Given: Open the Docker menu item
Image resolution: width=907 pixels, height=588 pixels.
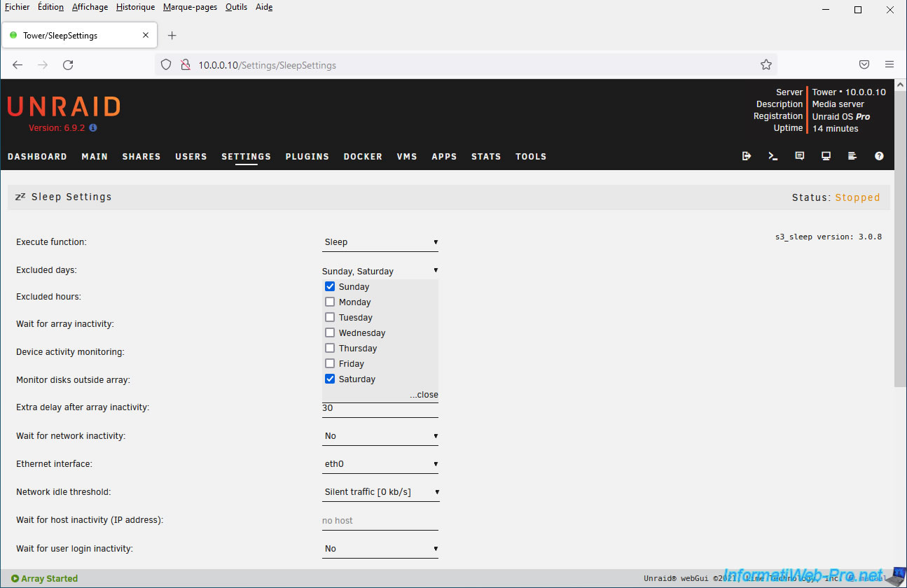Looking at the screenshot, I should (x=363, y=157).
